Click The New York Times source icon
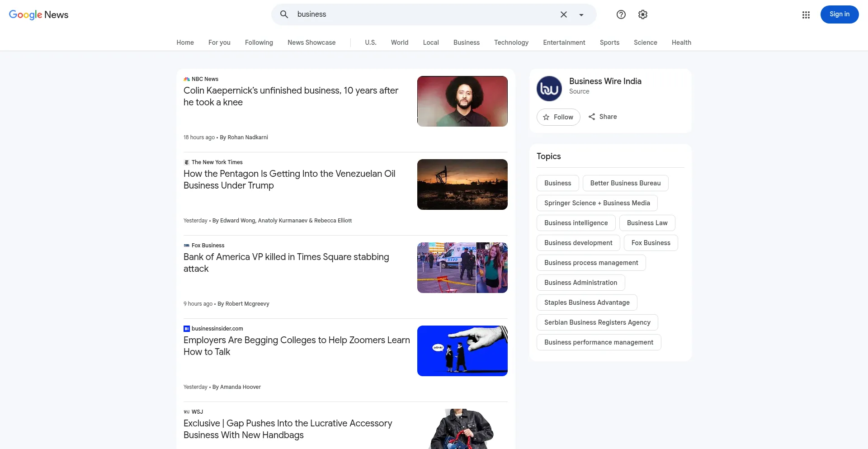This screenshot has height=449, width=868. click(187, 162)
